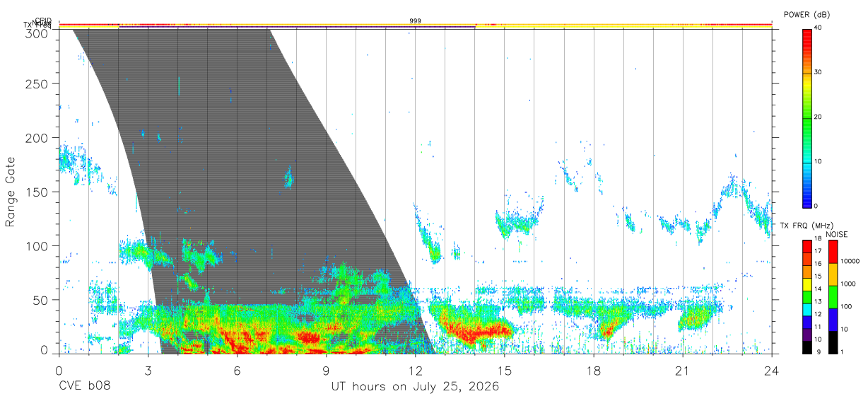This screenshot has height=401, width=868.
Task: Click the 6 tick on UT hours axis
Action: click(x=237, y=371)
